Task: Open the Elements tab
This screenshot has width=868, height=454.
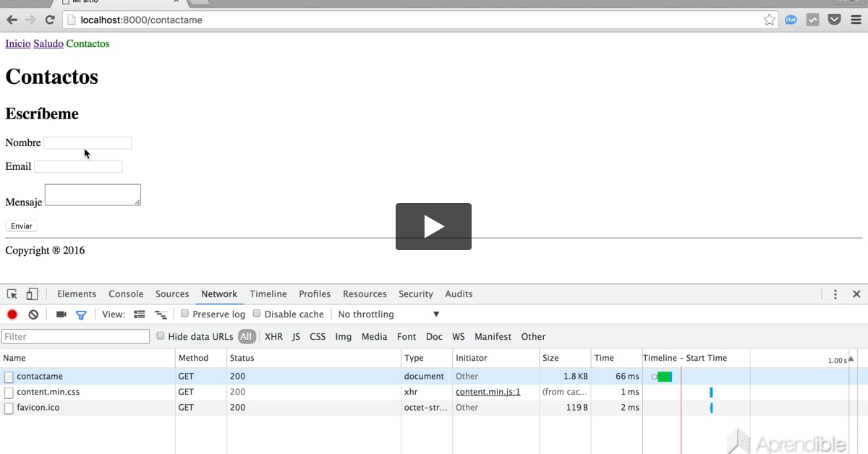Action: (77, 294)
